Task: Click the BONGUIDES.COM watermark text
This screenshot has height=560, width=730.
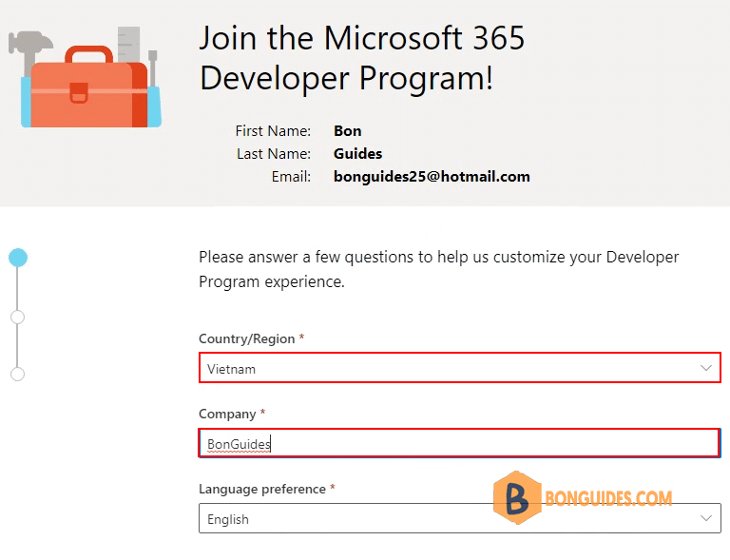Action: (x=608, y=498)
